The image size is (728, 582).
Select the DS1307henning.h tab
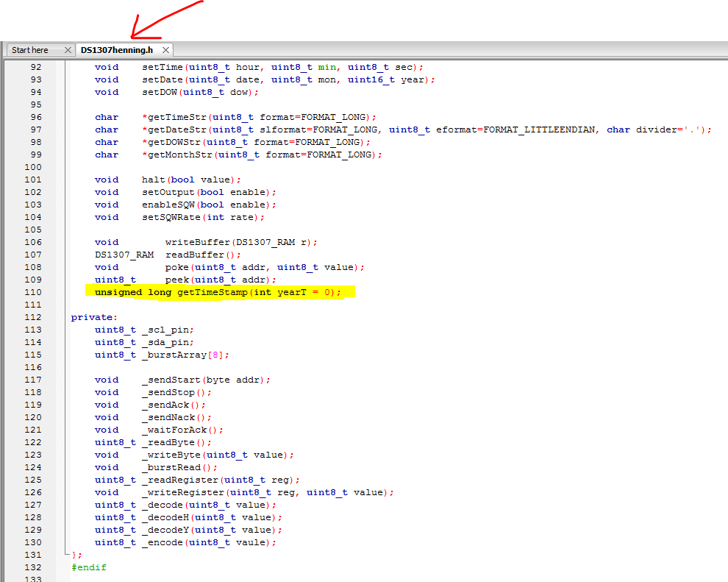click(117, 50)
